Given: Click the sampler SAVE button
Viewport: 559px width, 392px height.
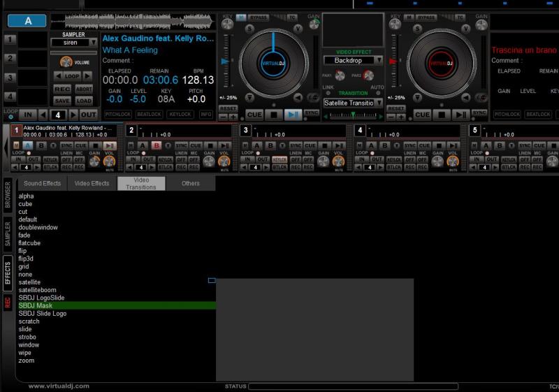Looking at the screenshot, I should (62, 101).
